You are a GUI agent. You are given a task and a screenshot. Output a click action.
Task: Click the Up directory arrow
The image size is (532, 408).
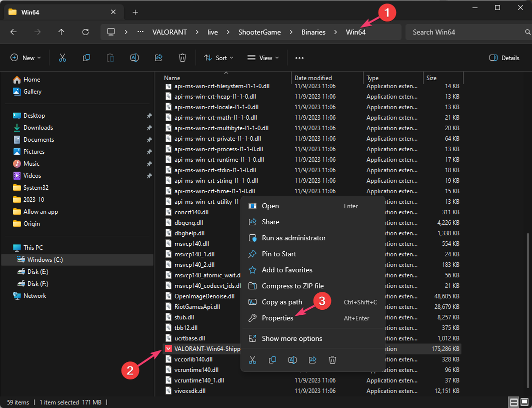point(61,32)
